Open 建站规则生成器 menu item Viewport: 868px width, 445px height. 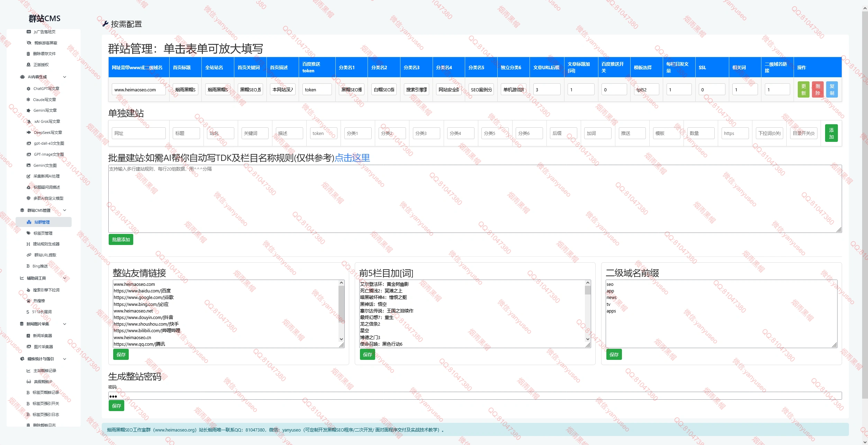pyautogui.click(x=44, y=244)
